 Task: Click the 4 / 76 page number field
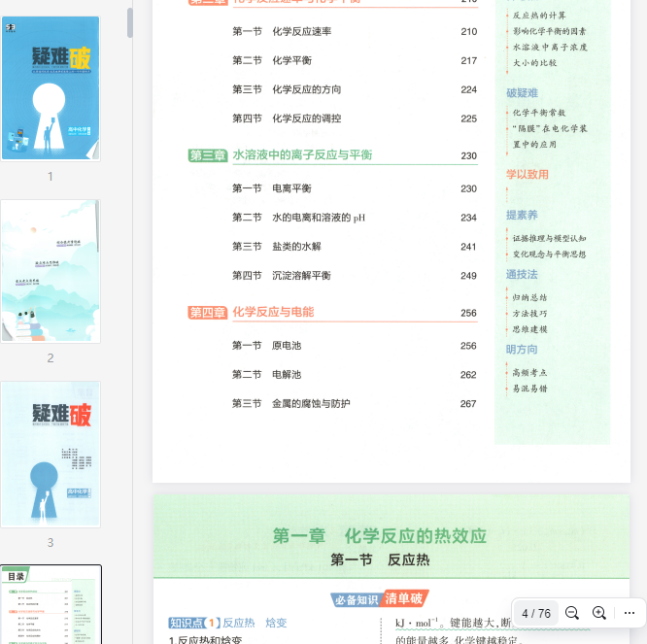click(535, 613)
